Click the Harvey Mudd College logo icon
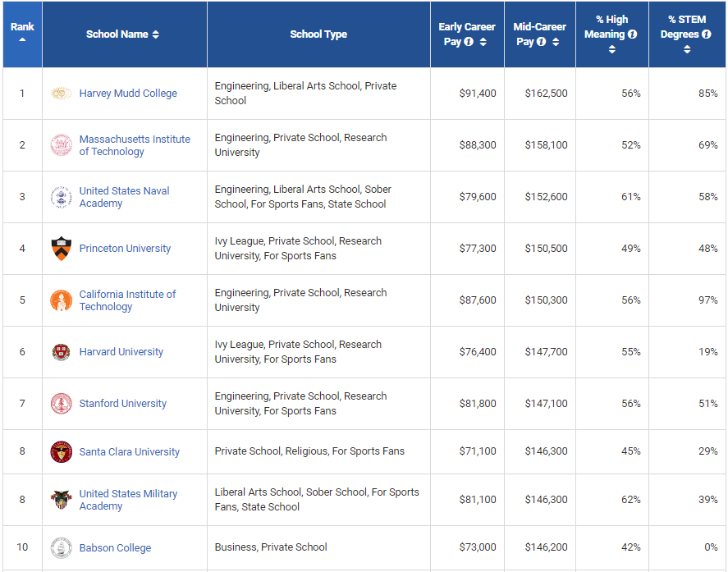Viewport: 728px width, 572px height. click(x=62, y=94)
